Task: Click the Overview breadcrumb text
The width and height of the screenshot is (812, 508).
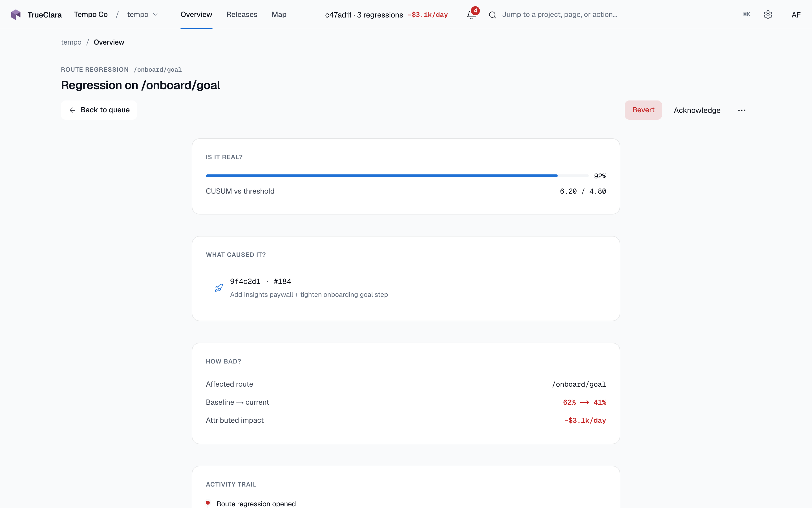Action: pos(109,42)
